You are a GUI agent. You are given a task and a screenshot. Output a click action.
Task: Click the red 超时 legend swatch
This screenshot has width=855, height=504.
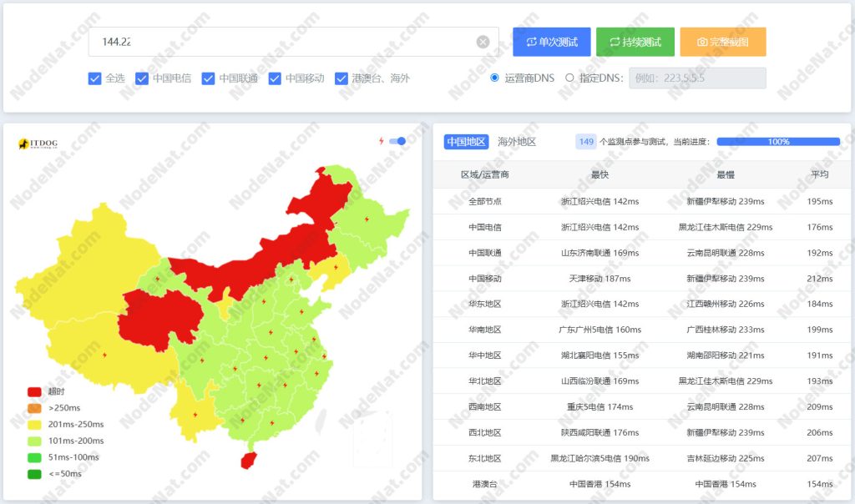tap(34, 391)
